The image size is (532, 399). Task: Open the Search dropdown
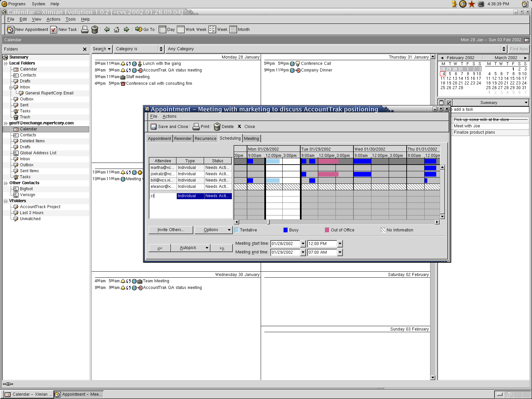pyautogui.click(x=102, y=49)
